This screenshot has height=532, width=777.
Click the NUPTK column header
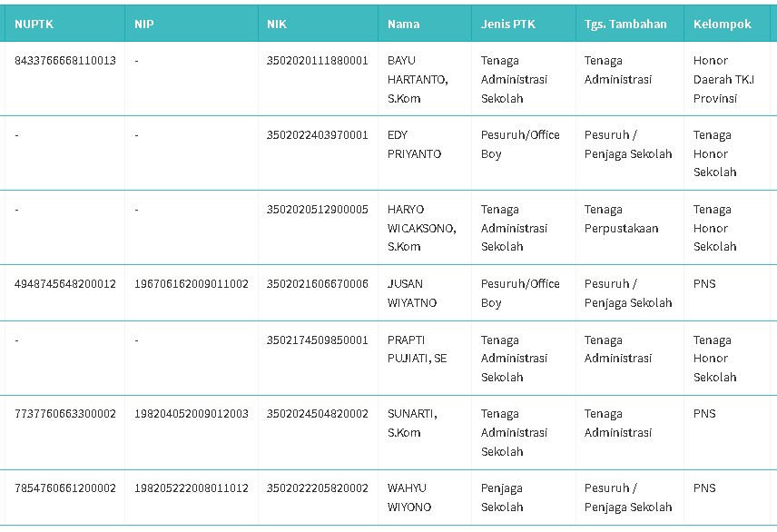click(x=34, y=24)
